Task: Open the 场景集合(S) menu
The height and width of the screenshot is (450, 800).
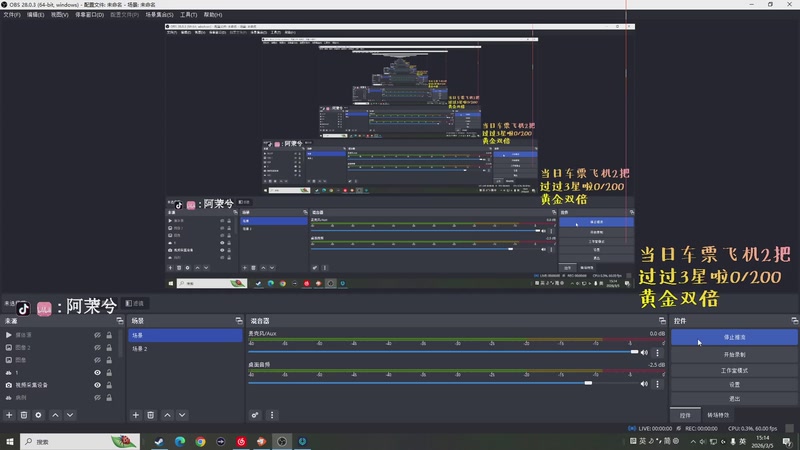Action: pyautogui.click(x=160, y=15)
